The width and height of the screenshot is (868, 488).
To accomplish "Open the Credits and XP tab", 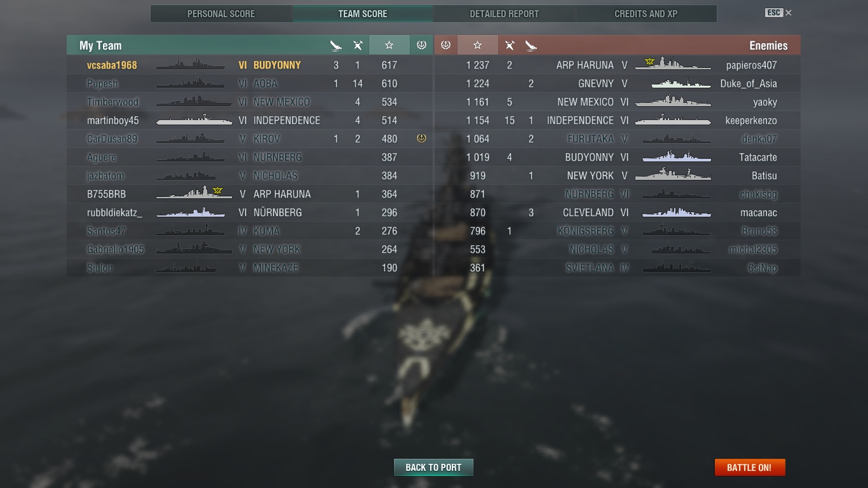I will [x=646, y=13].
